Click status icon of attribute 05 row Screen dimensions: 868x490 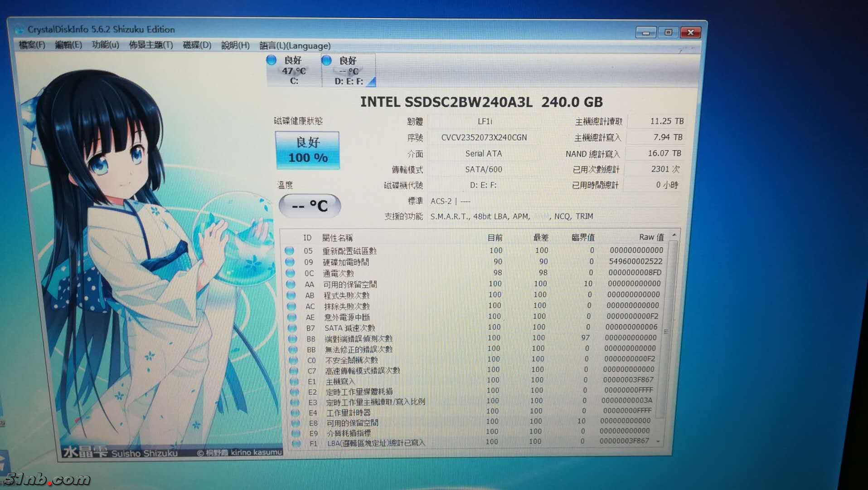pyautogui.click(x=289, y=250)
